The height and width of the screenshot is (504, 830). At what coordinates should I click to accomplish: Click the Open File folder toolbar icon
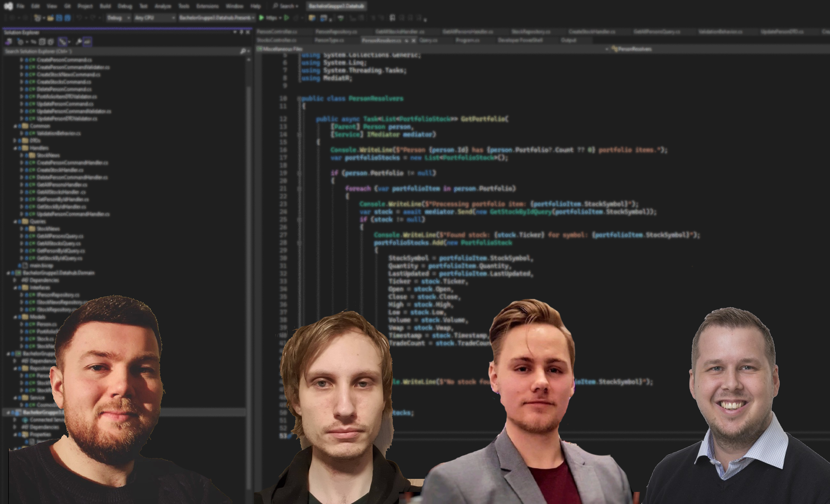(x=50, y=18)
